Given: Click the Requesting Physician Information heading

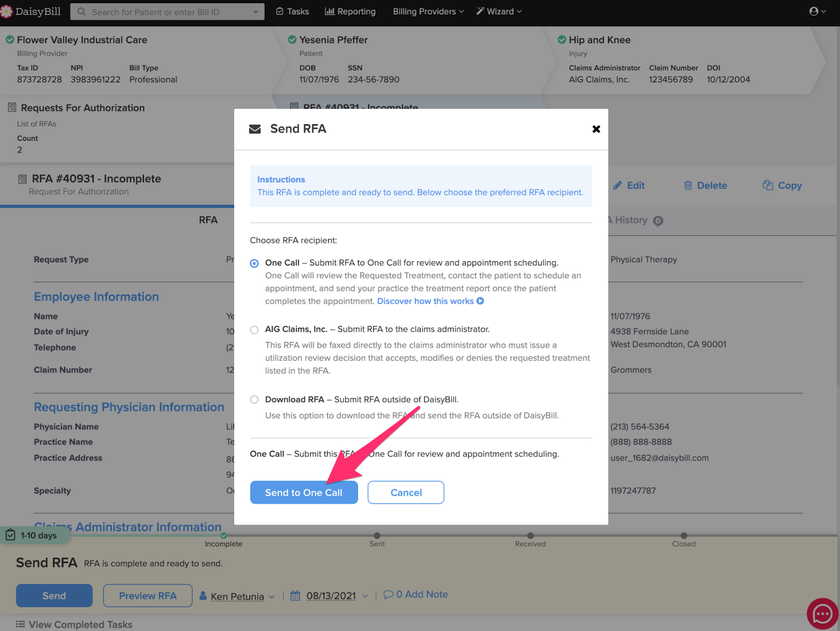Looking at the screenshot, I should (129, 407).
